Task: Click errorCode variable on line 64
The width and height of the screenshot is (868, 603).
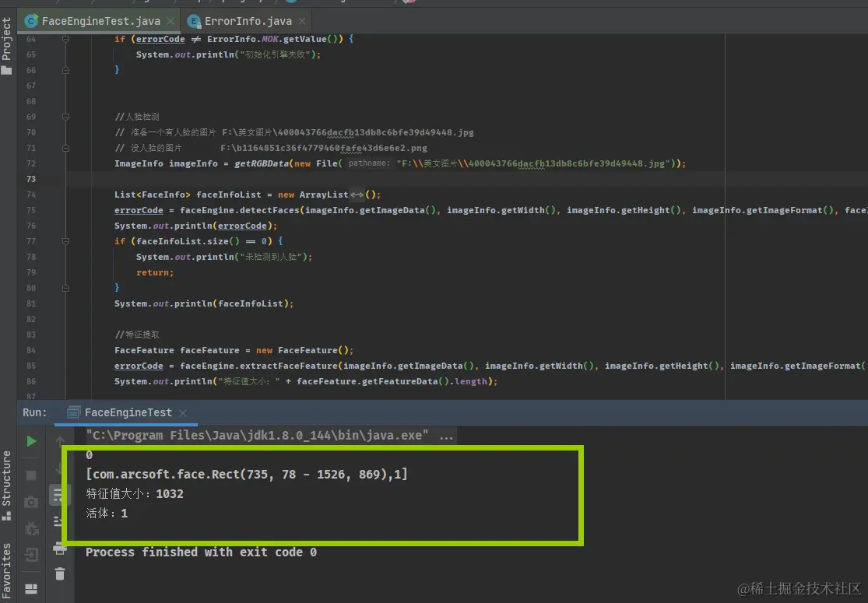Action: pos(160,39)
